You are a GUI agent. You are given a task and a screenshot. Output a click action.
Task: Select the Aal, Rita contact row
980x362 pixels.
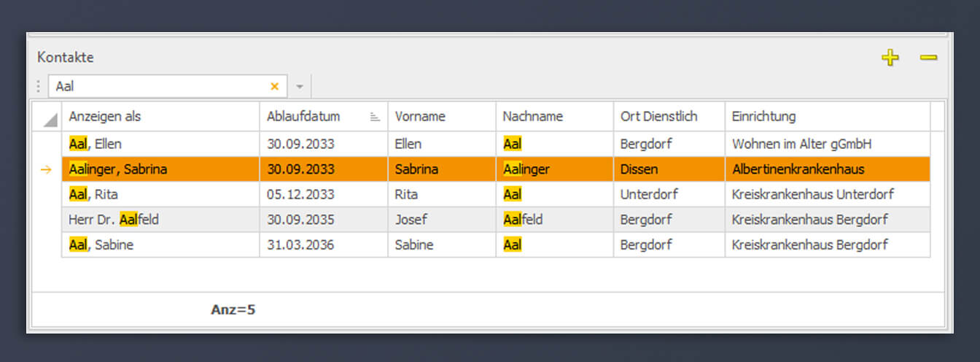tap(496, 195)
